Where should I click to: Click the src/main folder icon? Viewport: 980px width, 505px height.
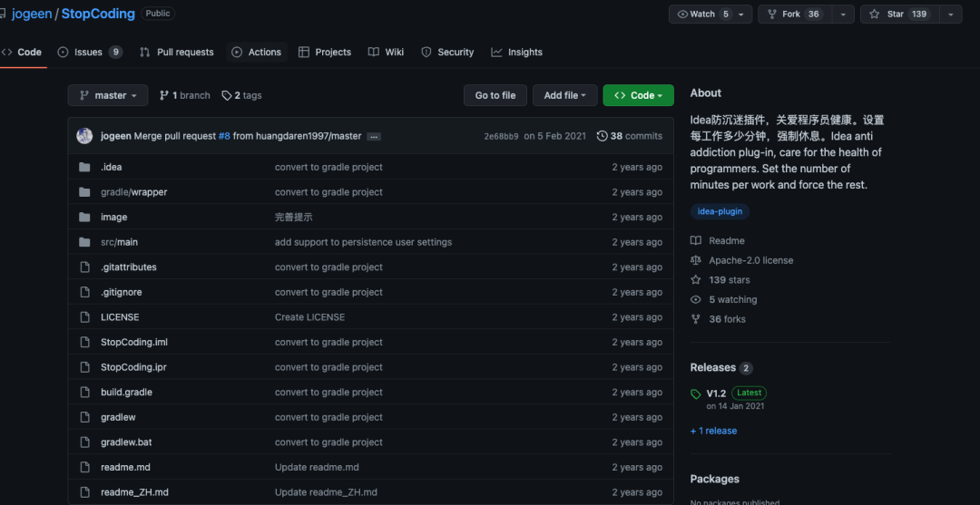point(85,242)
